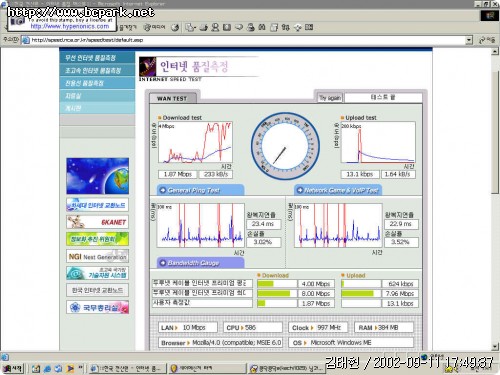Viewport: 500px width, 375px height.
Task: Click the Show Desktop quick launch icon
Action: (36, 369)
